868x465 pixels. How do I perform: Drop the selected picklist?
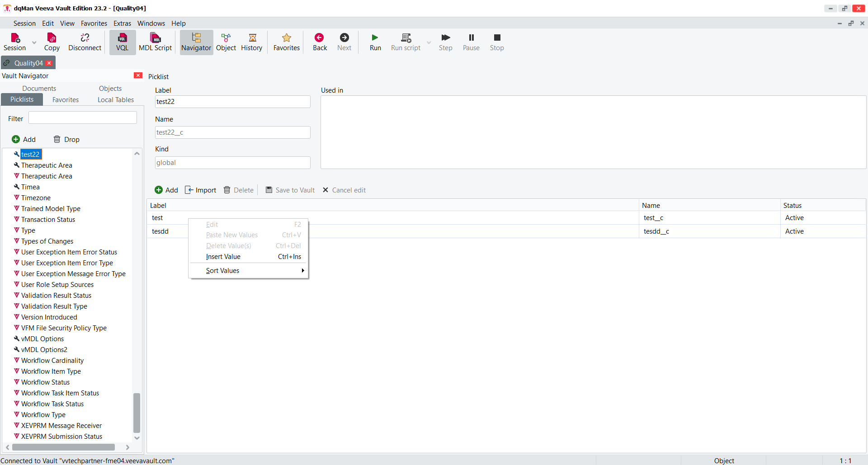[66, 139]
